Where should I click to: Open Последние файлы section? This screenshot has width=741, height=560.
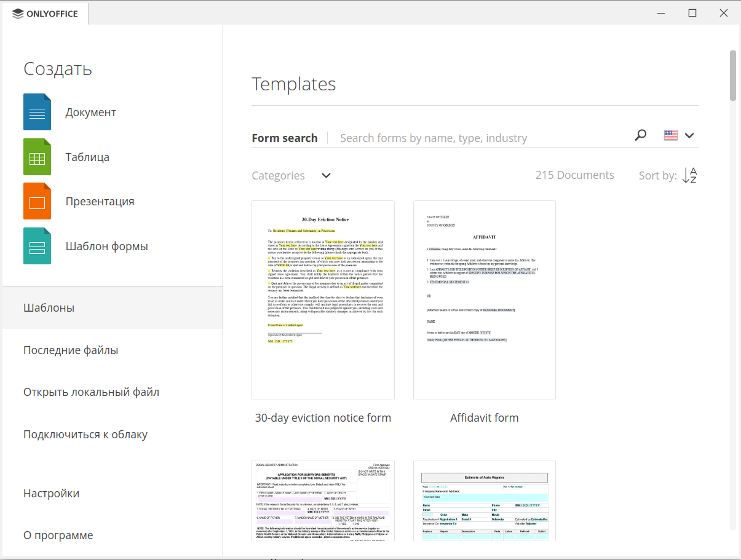[71, 350]
